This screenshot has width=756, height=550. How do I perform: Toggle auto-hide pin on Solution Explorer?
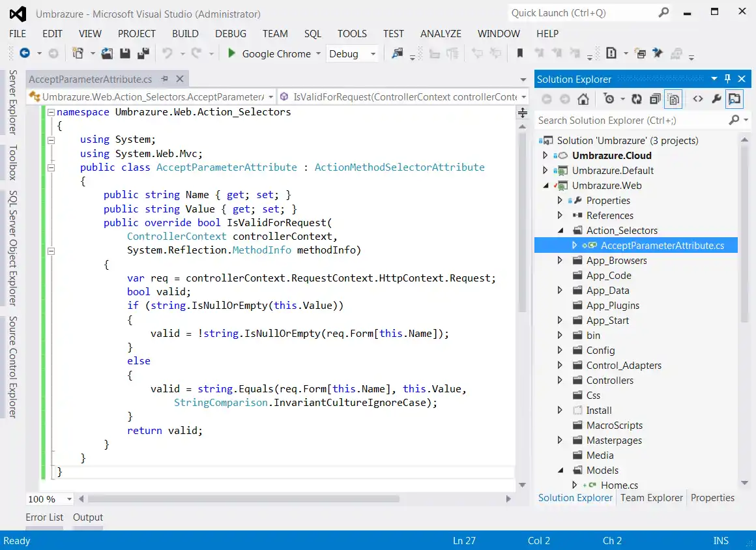click(727, 79)
